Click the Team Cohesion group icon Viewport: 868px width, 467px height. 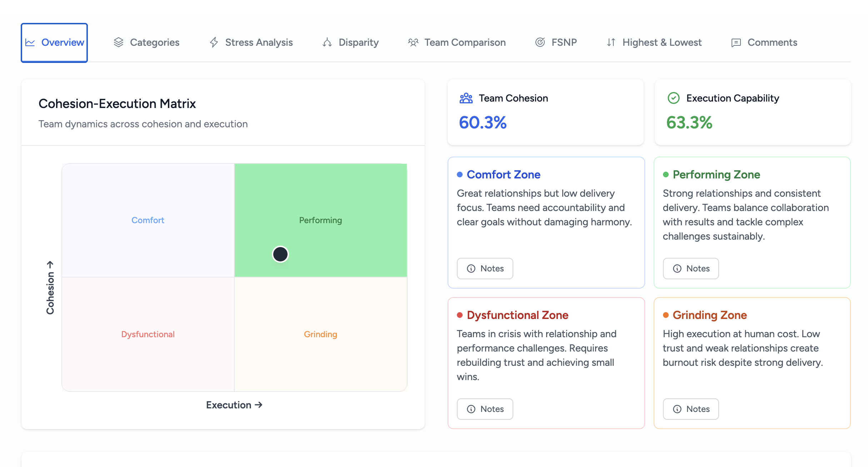coord(466,98)
